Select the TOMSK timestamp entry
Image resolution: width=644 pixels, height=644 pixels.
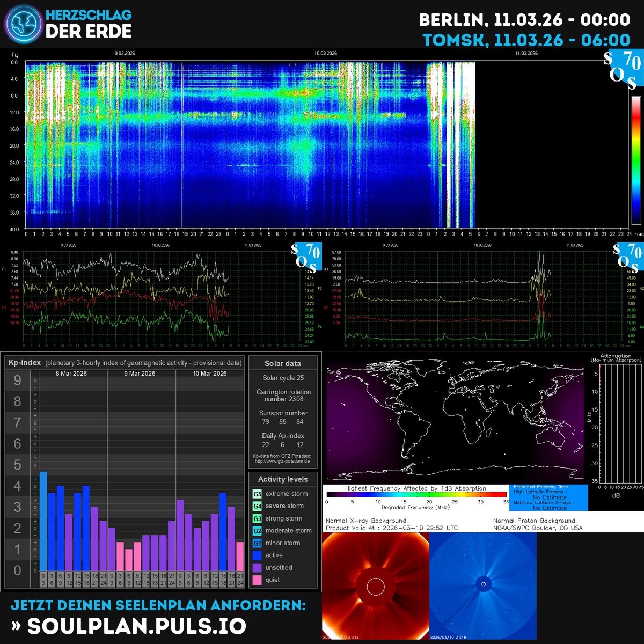tap(526, 39)
